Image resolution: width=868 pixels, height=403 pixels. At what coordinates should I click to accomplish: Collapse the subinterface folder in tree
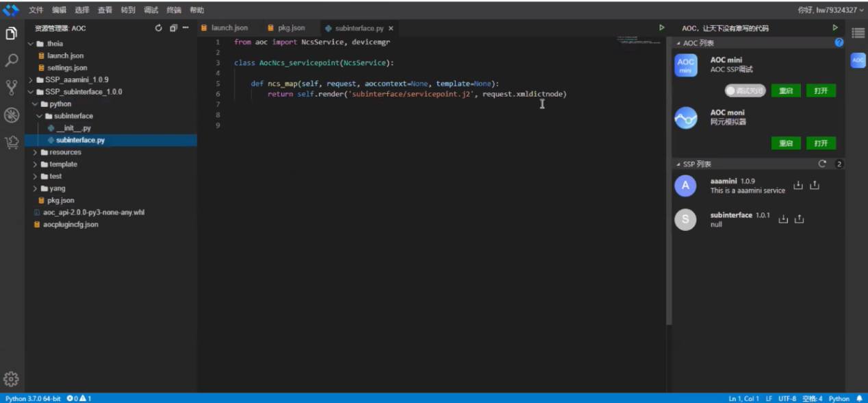click(x=40, y=116)
